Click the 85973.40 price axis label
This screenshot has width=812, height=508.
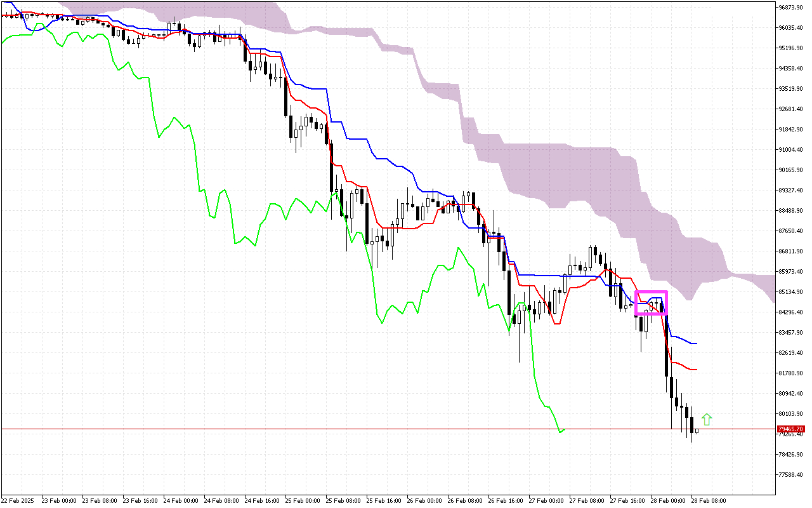(x=792, y=272)
